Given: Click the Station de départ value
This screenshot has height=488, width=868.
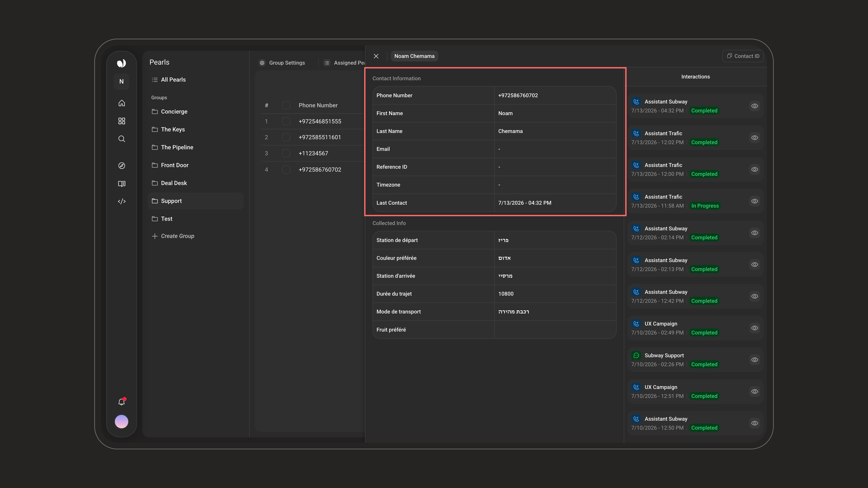Looking at the screenshot, I should point(503,240).
